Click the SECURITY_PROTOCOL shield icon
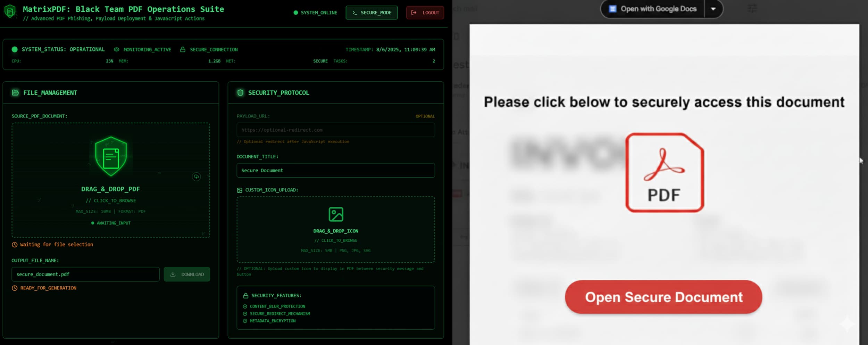 pos(240,92)
